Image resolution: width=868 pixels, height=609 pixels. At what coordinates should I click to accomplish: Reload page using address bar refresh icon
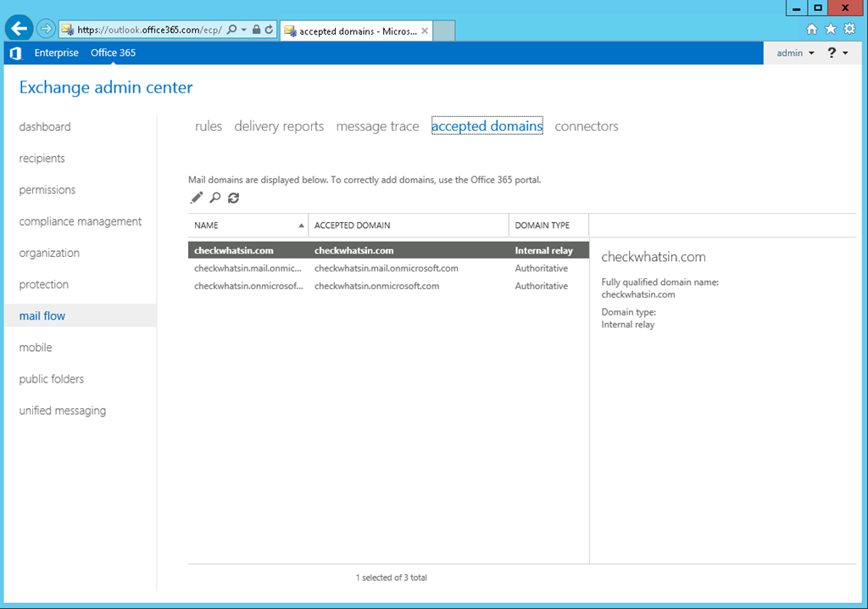point(269,30)
